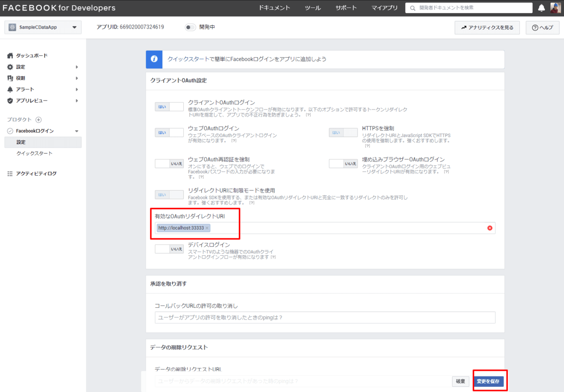This screenshot has height=392, width=564.
Task: Click the blue info icon
Action: (x=153, y=60)
